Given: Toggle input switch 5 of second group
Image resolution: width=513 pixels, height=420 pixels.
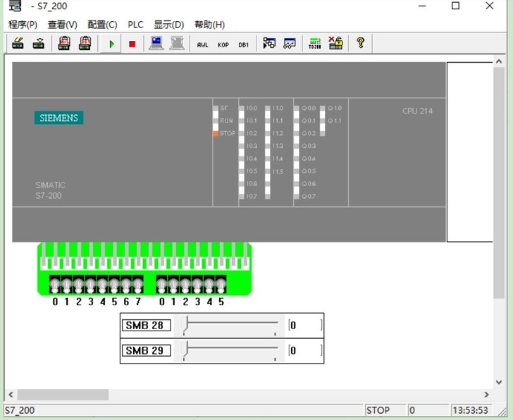Looking at the screenshot, I should pyautogui.click(x=221, y=285).
